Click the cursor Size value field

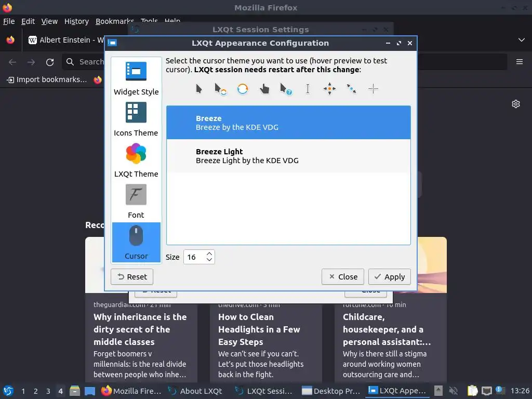(x=195, y=257)
